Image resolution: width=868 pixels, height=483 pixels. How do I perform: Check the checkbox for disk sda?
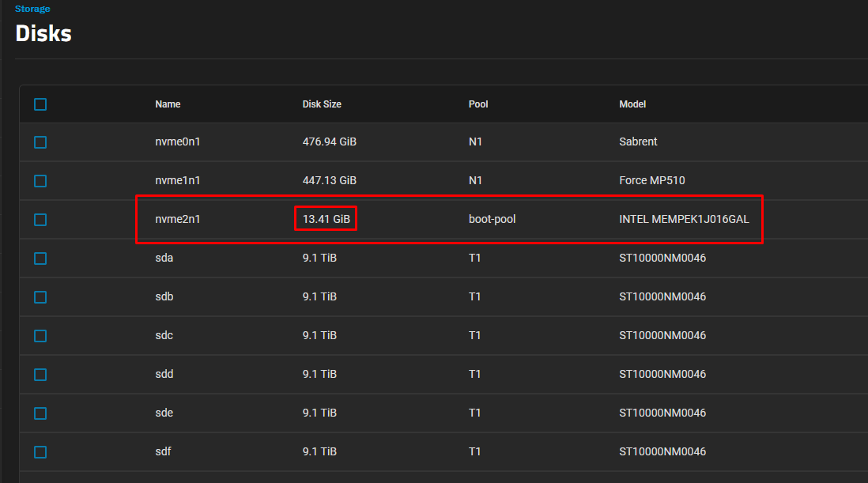40,258
